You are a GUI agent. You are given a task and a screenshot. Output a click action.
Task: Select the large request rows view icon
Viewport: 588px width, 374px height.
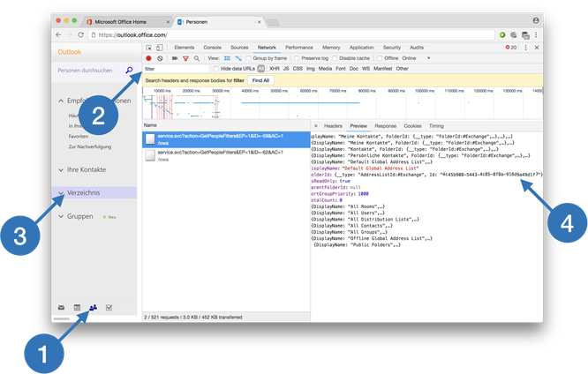click(227, 58)
